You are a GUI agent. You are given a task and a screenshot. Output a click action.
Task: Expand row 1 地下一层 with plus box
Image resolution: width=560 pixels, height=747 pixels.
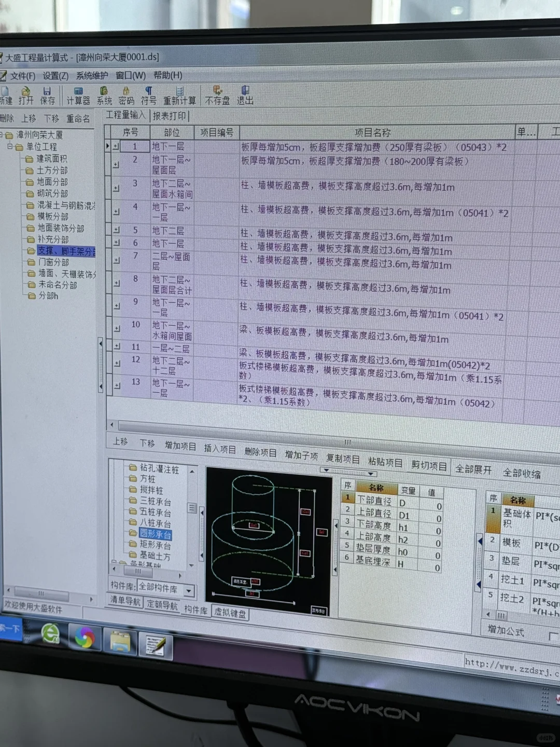point(116,147)
